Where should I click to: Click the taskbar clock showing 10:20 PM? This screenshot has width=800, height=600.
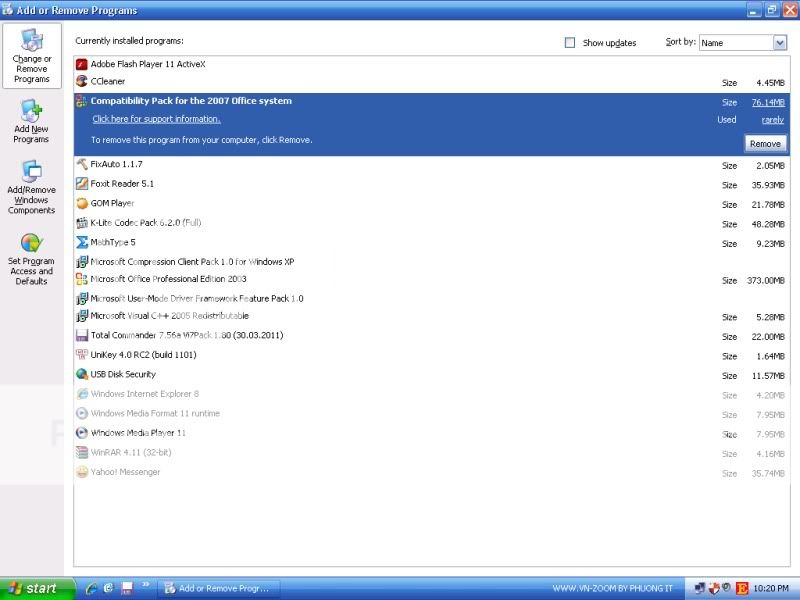pos(770,588)
